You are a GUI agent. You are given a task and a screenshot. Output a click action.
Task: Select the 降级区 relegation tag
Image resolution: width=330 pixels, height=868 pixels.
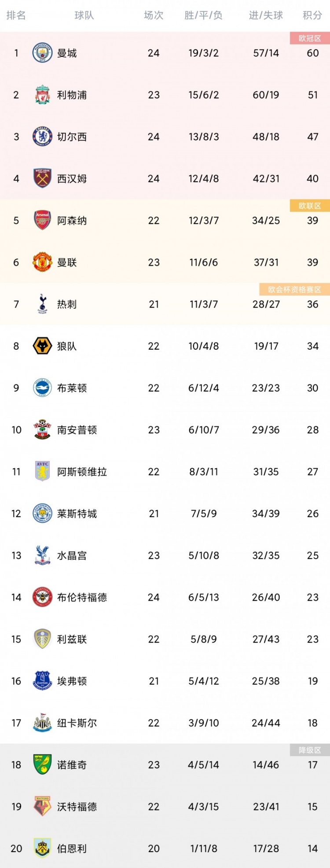310,750
